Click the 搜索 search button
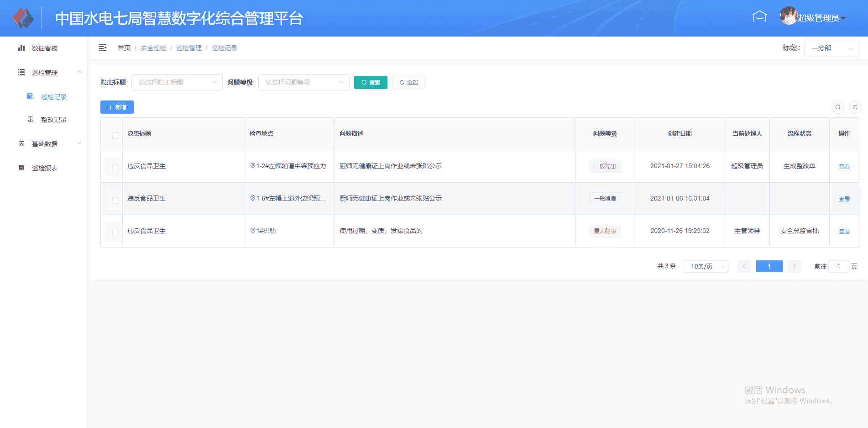Image resolution: width=868 pixels, height=428 pixels. [370, 82]
